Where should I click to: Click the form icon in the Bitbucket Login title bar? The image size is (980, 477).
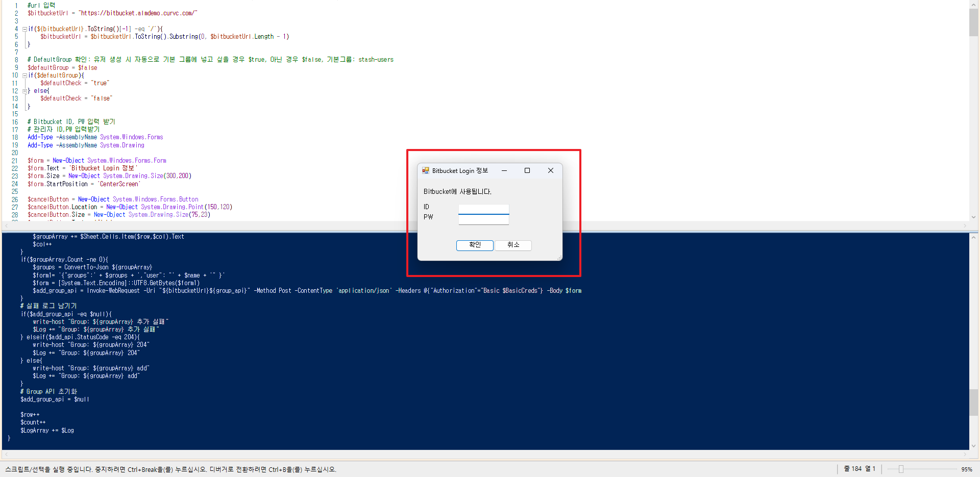click(x=426, y=170)
